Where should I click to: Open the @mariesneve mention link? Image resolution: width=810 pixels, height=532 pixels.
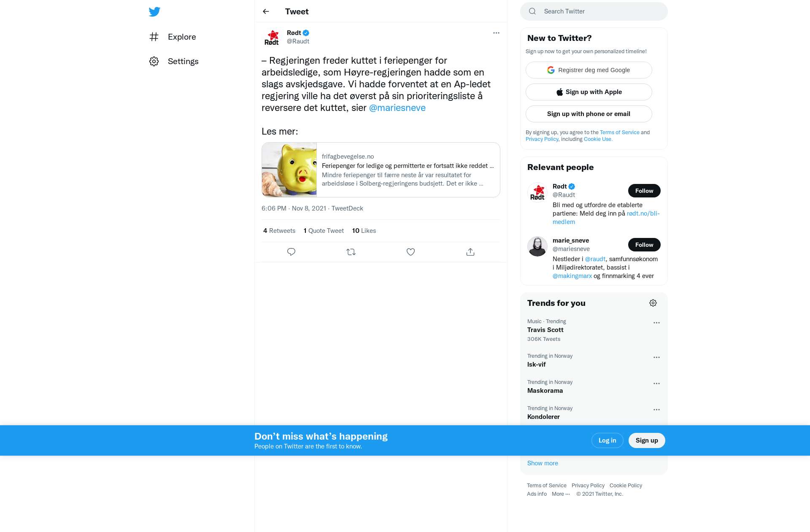click(397, 108)
